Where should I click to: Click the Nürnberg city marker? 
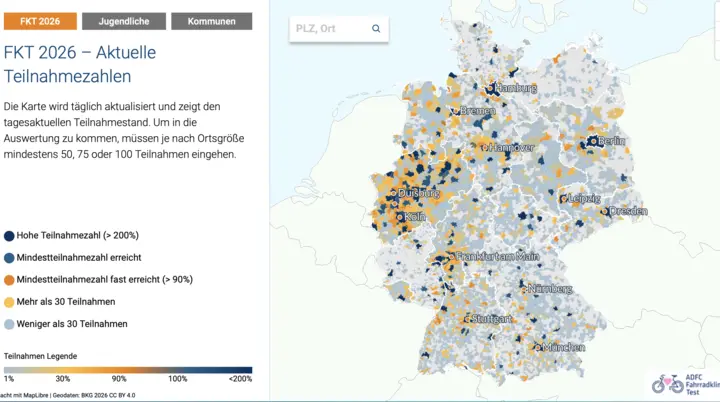[524, 289]
